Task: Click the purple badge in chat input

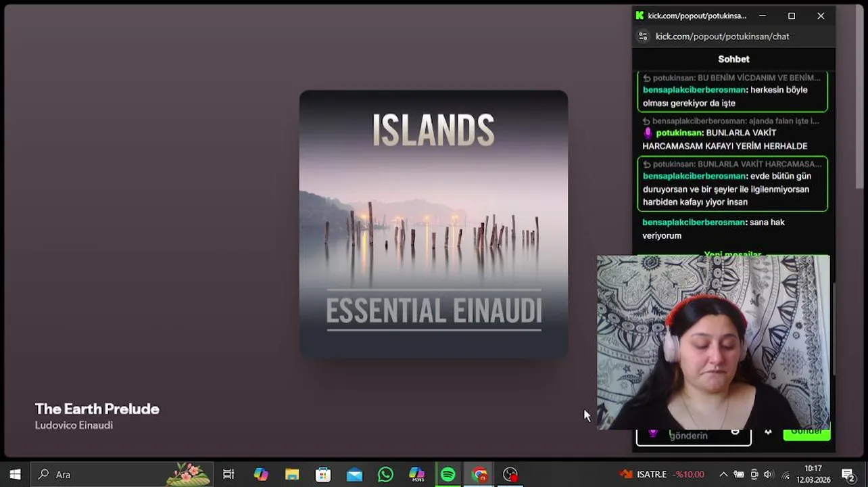Action: click(x=652, y=433)
